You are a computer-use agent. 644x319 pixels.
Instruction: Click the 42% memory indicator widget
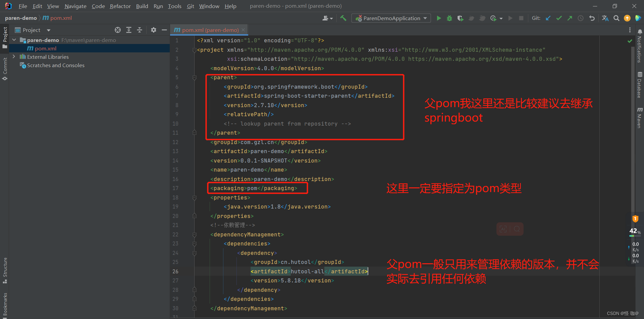coord(635,231)
